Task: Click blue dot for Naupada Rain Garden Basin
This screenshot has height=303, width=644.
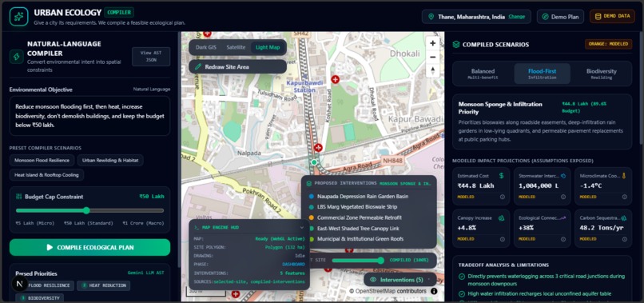Action: pyautogui.click(x=312, y=197)
